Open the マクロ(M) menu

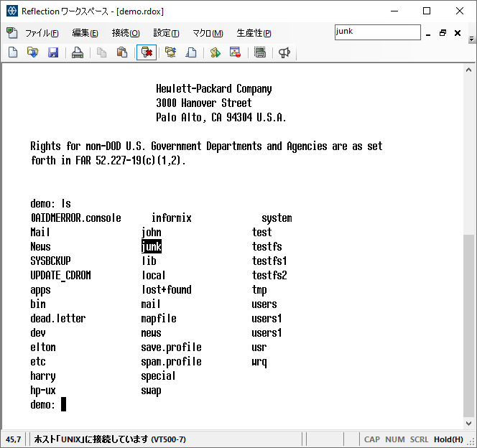208,33
